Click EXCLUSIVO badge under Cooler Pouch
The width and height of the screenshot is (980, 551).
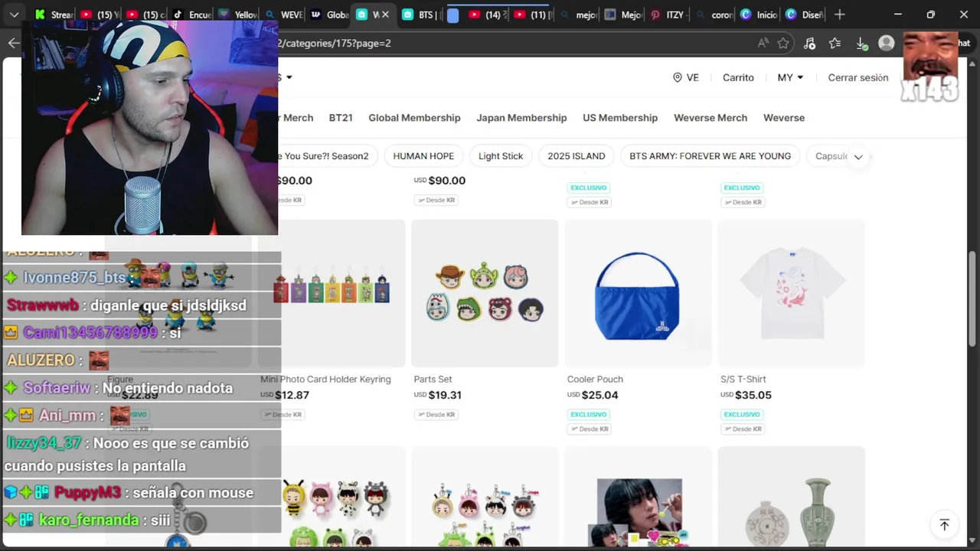(589, 414)
